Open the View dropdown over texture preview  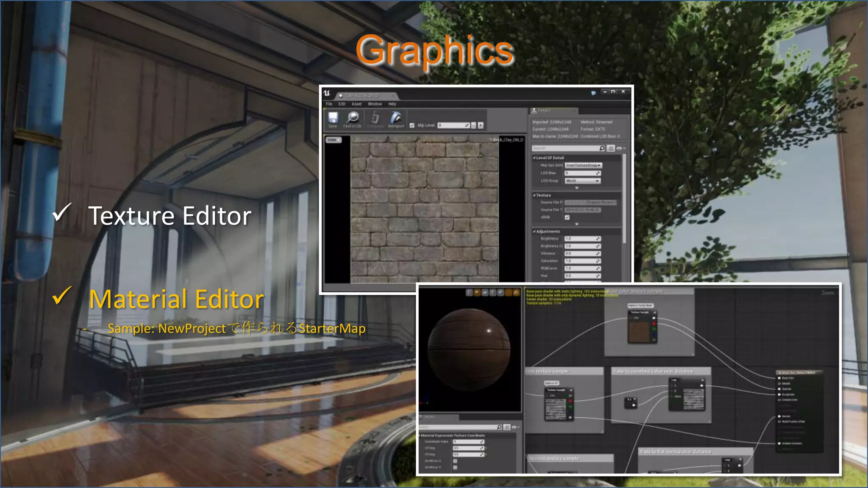(334, 140)
